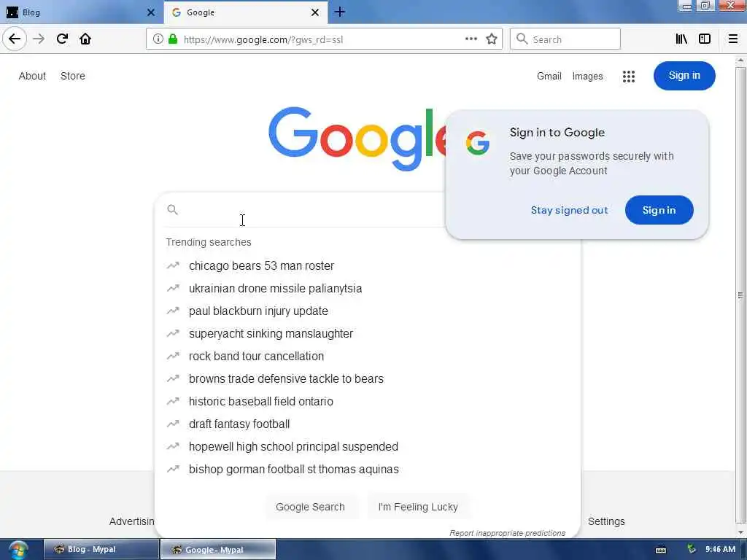The height and width of the screenshot is (560, 747).
Task: Open the browser hamburger menu
Action: [x=733, y=39]
